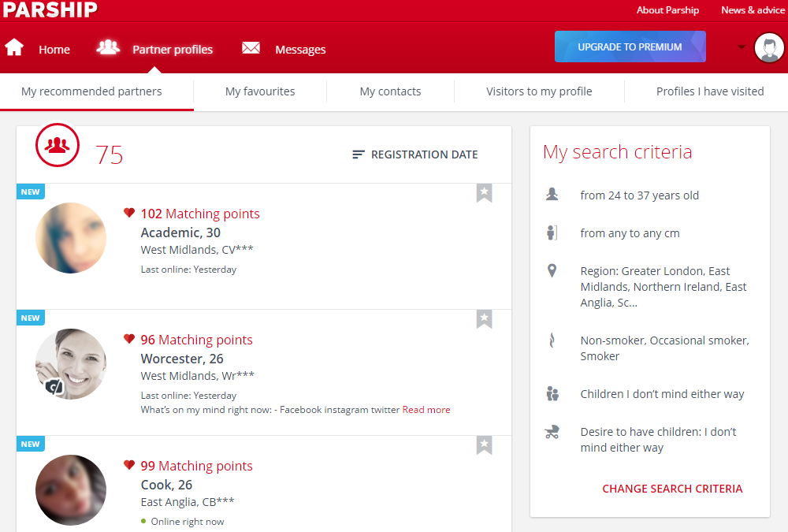The image size is (788, 532).
Task: Open About Parship link
Action: 667,10
